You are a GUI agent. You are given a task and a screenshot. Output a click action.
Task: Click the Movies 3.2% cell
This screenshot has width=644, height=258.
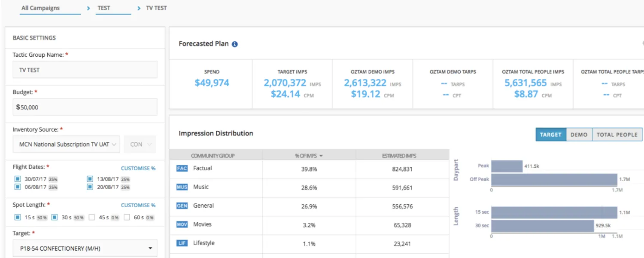tap(309, 225)
